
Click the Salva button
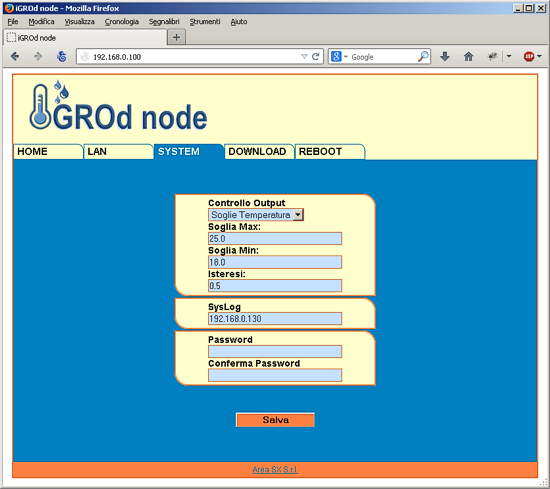[x=275, y=420]
